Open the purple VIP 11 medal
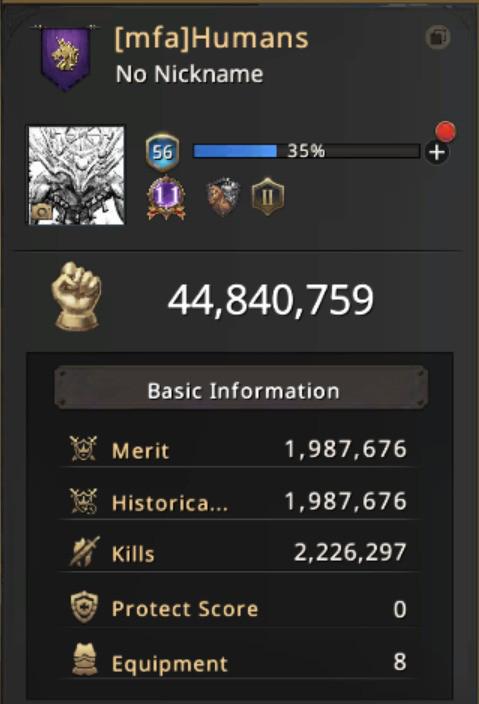Image resolution: width=479 pixels, height=704 pixels. [x=166, y=198]
